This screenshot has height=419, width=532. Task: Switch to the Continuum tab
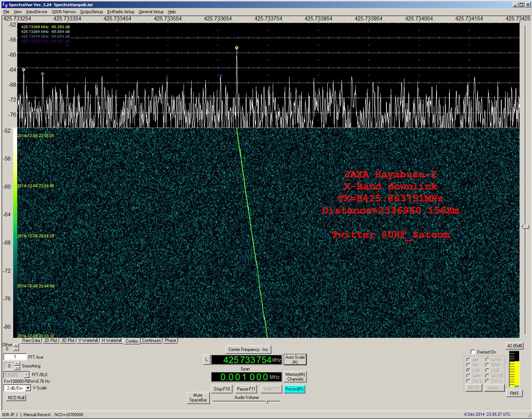click(151, 340)
